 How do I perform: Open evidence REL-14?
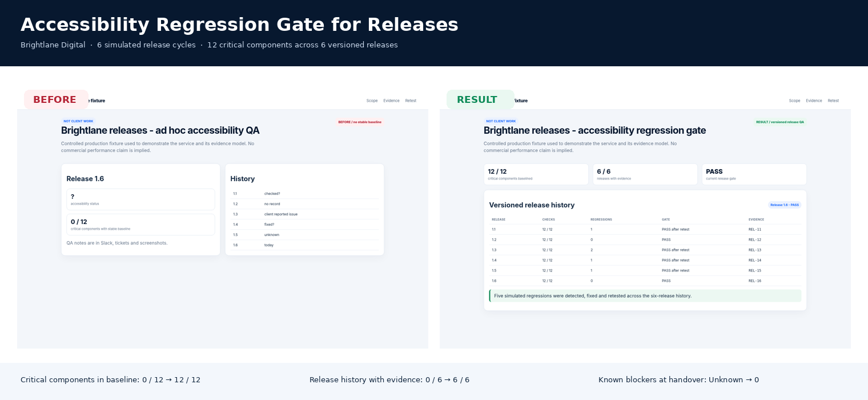pyautogui.click(x=754, y=260)
